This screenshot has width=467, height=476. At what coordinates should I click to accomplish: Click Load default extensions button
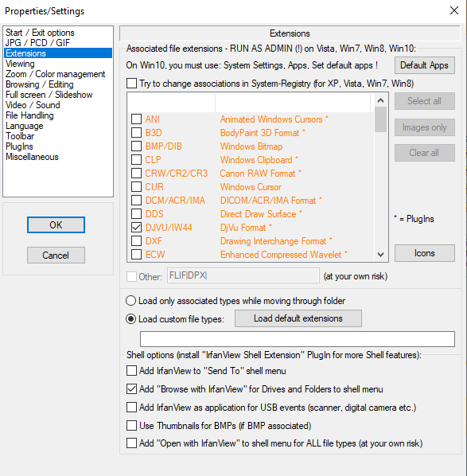(298, 318)
